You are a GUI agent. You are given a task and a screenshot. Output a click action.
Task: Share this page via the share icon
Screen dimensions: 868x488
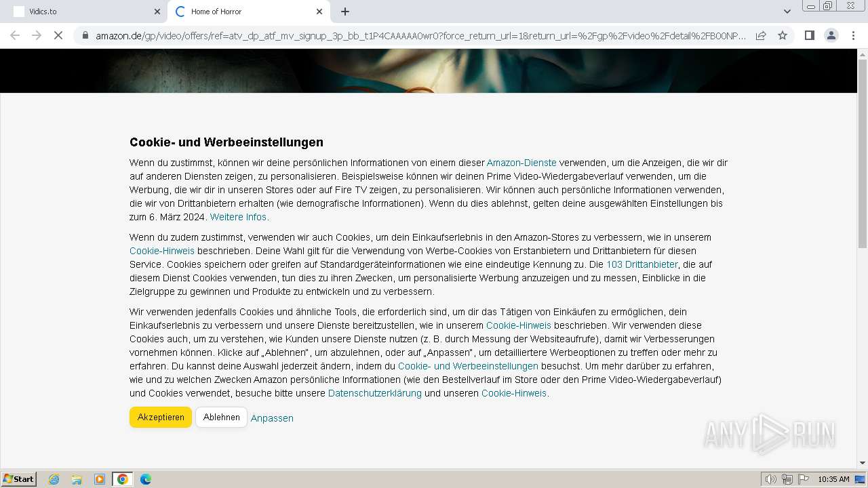pyautogui.click(x=761, y=35)
